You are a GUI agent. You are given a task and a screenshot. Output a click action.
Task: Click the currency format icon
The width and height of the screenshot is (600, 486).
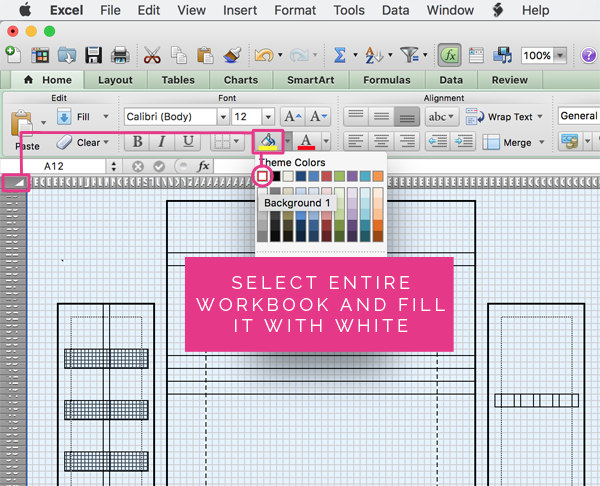[570, 142]
